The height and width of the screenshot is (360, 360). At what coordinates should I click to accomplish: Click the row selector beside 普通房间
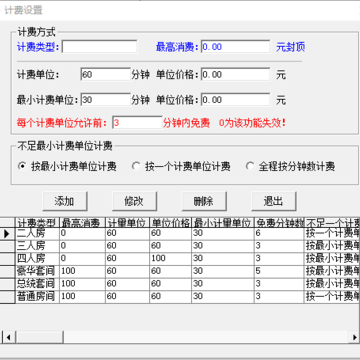(x=7, y=297)
